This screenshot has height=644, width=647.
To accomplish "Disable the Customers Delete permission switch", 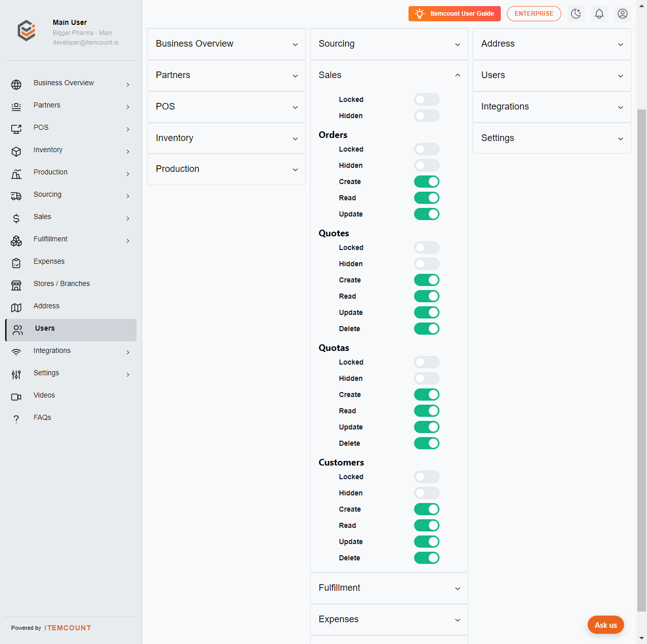I will click(x=427, y=558).
